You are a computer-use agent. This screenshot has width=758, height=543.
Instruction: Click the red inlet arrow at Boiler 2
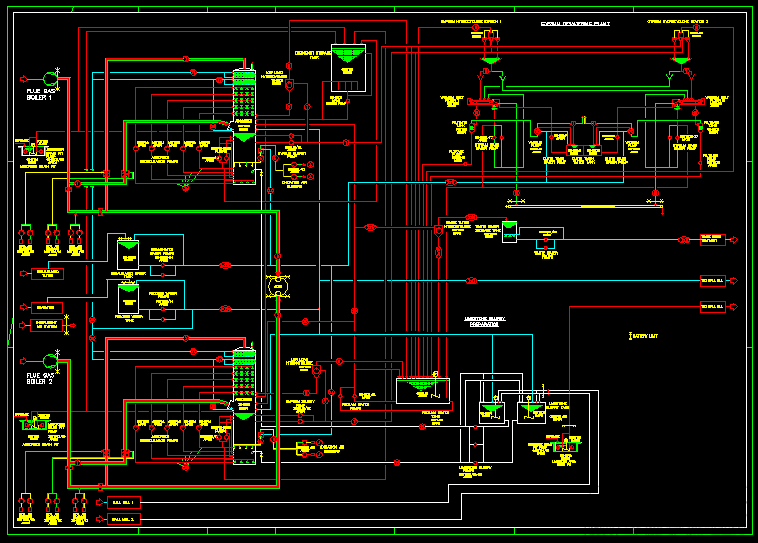click(x=24, y=361)
